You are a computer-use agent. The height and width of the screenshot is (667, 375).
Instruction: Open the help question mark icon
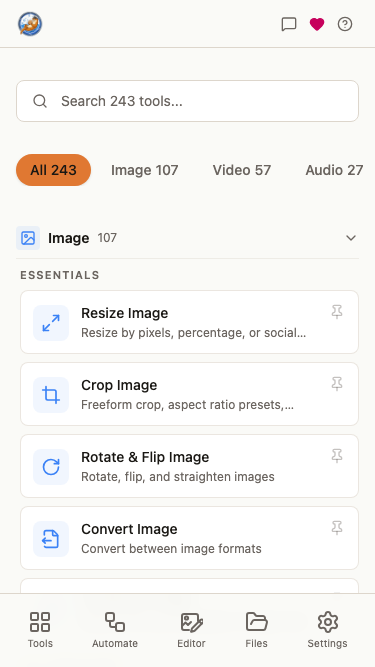point(345,24)
